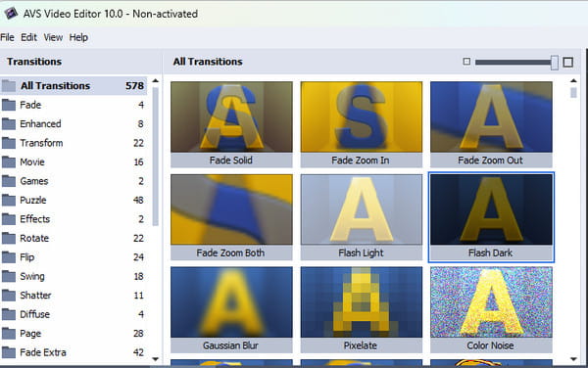Viewport: 588px width, 368px height.
Task: Click the 48 count beside Puzzle
Action: point(138,201)
